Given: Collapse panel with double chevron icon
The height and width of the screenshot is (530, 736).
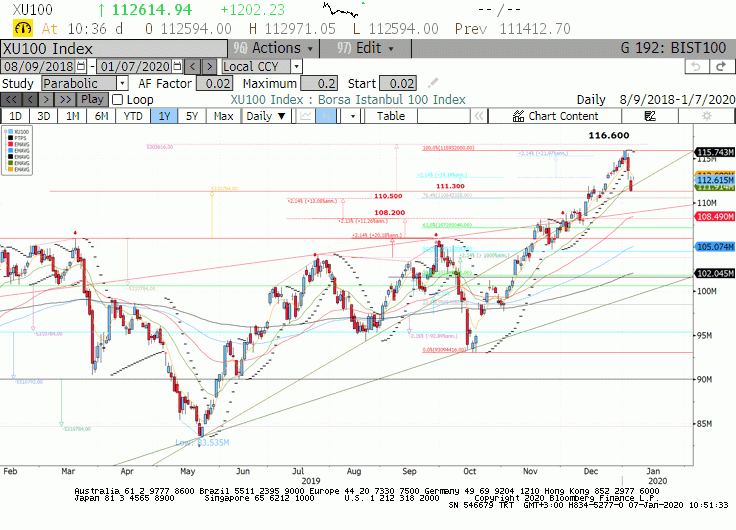Looking at the screenshot, I should [x=478, y=116].
